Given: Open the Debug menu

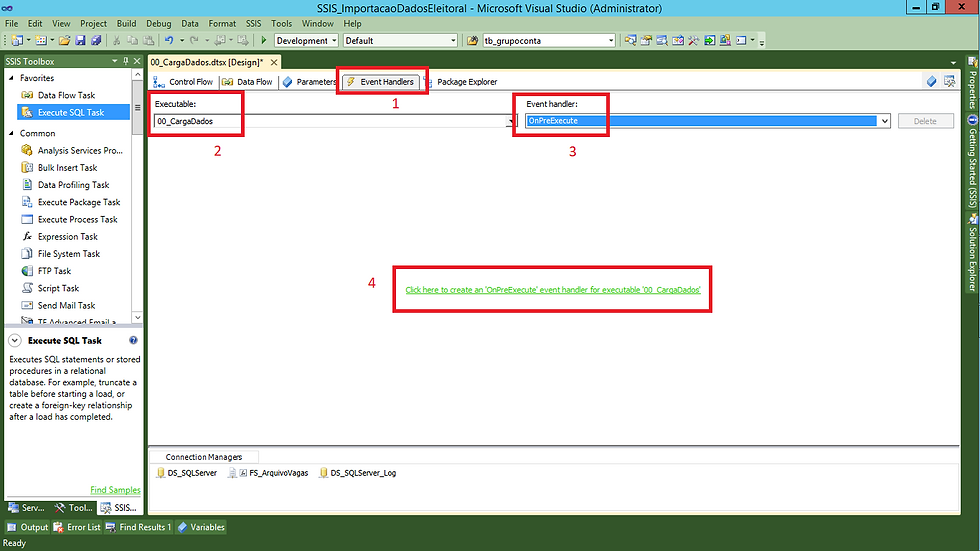Looking at the screenshot, I should pos(159,24).
